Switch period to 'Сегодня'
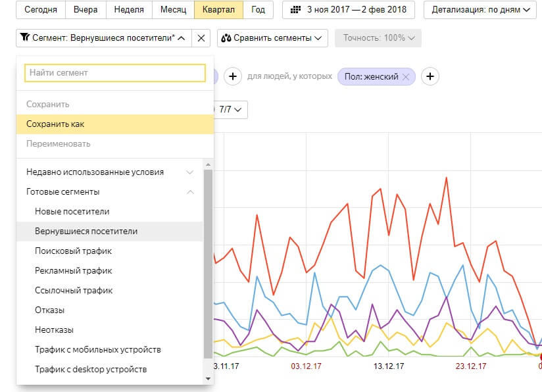Viewport: 542px width, 392px height. [x=41, y=10]
